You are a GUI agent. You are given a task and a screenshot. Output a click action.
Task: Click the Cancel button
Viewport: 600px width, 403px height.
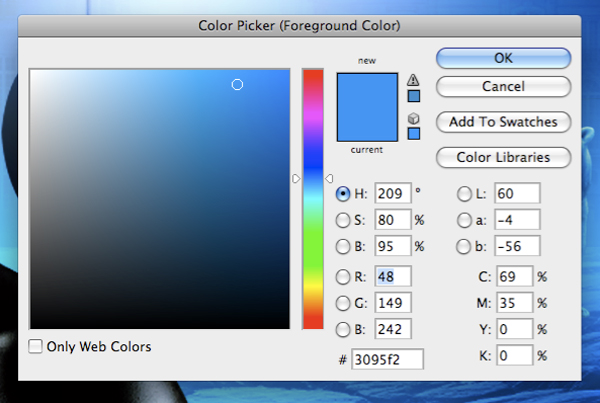click(504, 86)
